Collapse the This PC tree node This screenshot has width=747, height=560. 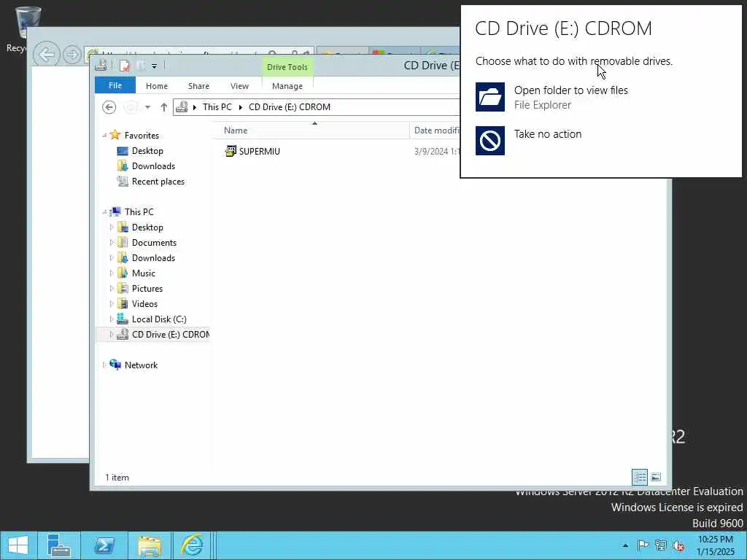[x=104, y=212]
